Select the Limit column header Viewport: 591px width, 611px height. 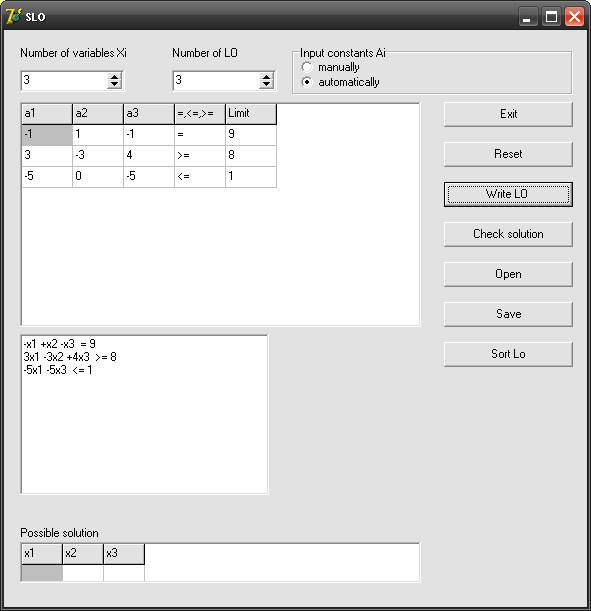(x=251, y=114)
